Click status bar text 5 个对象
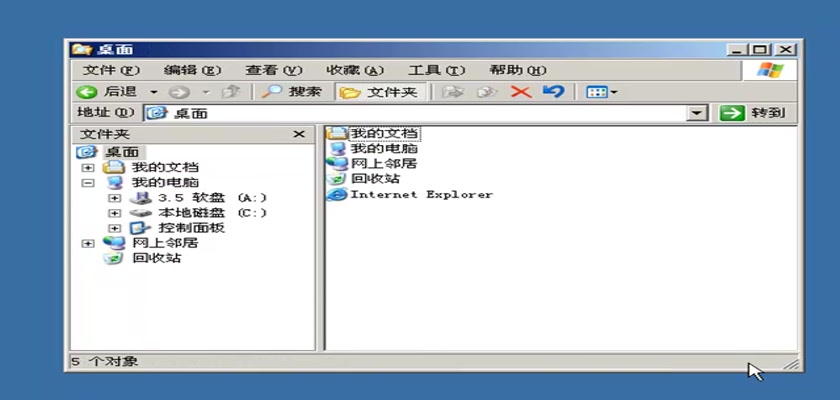The height and width of the screenshot is (400, 840). pos(104,361)
